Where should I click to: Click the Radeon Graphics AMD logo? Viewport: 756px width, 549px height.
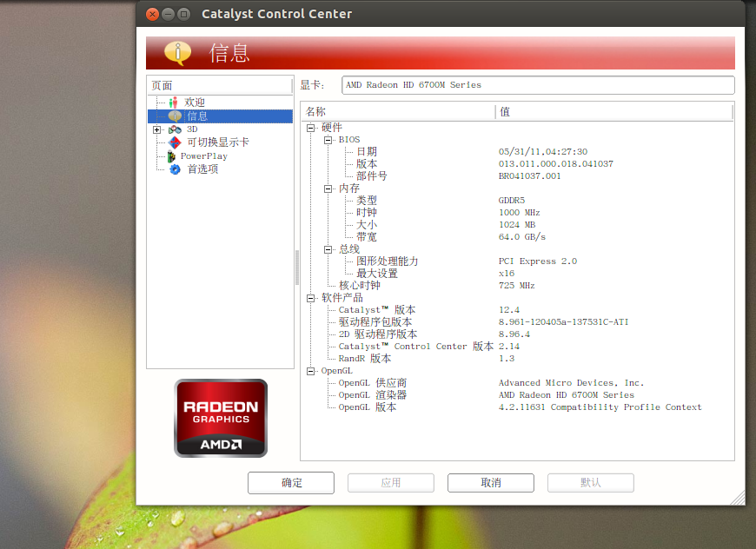click(221, 418)
